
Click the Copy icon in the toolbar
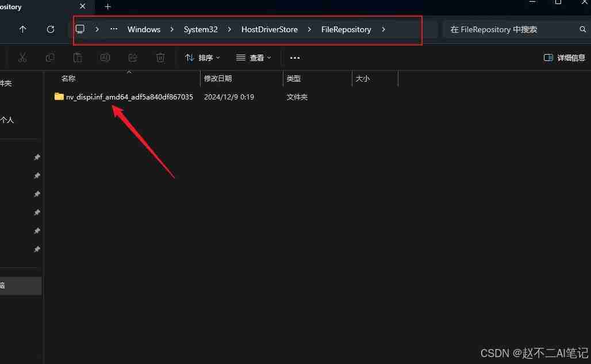(x=50, y=58)
